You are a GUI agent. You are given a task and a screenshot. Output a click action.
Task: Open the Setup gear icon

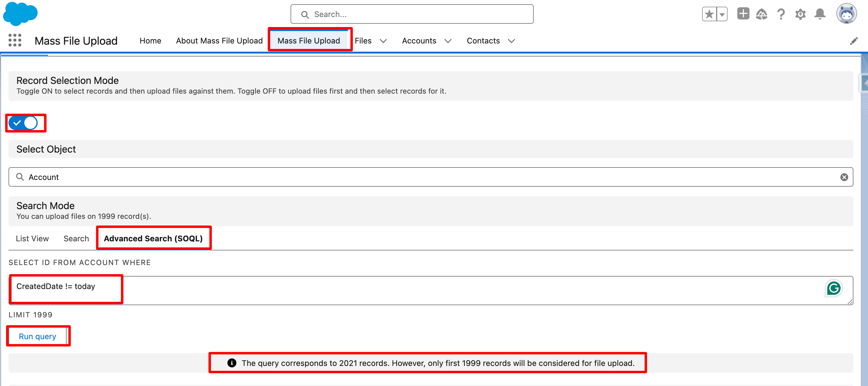point(800,14)
